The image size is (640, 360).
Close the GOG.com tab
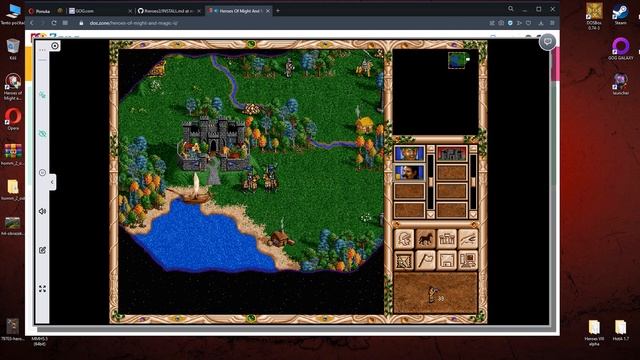[x=130, y=11]
